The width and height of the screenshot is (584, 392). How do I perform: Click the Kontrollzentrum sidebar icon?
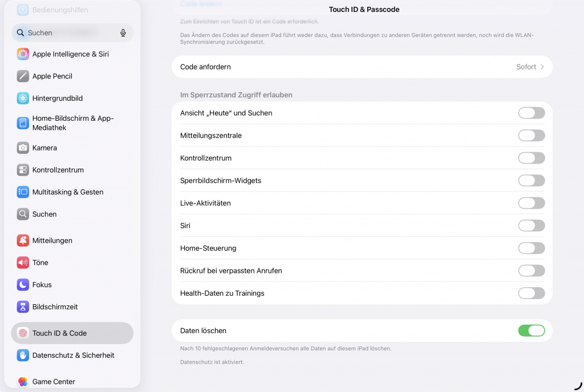point(23,170)
